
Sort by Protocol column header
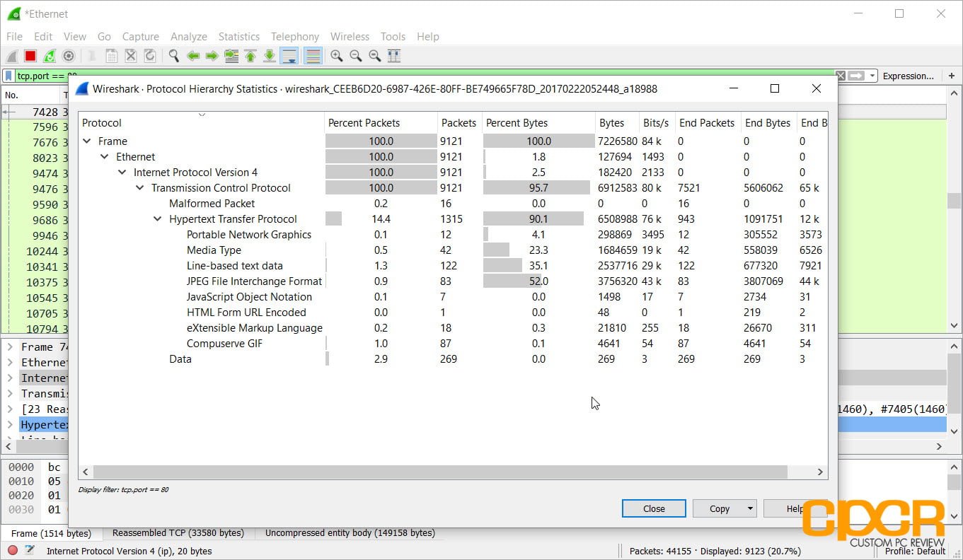tap(201, 123)
